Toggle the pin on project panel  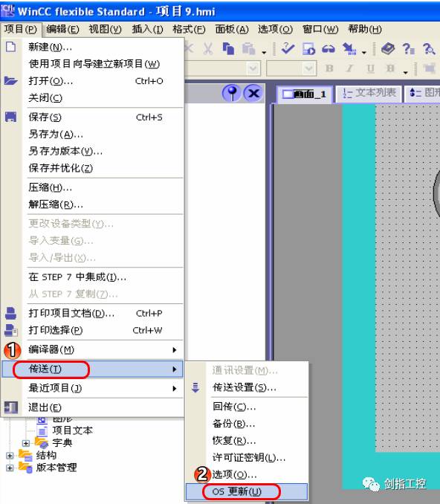[232, 93]
